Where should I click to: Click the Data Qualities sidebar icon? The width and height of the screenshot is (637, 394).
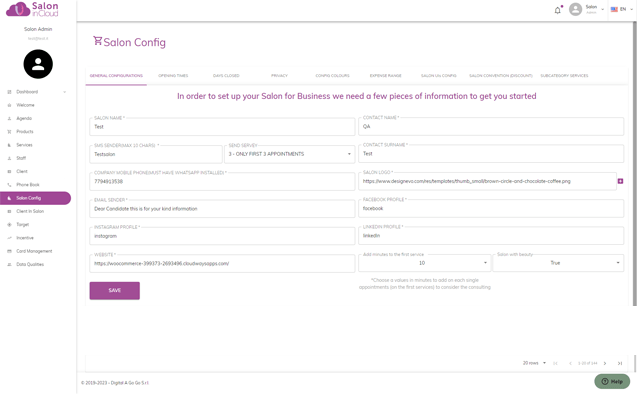pos(9,264)
